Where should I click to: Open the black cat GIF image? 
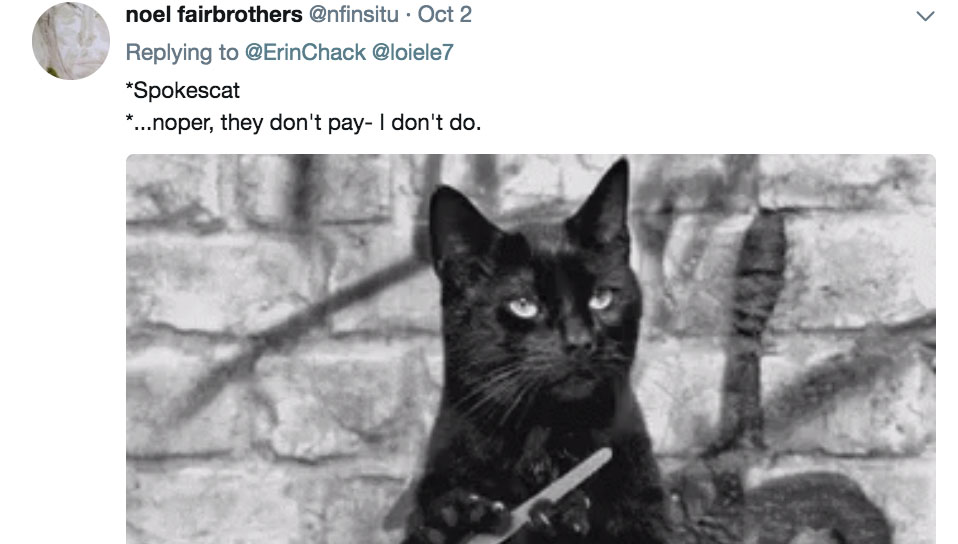pos(530,349)
